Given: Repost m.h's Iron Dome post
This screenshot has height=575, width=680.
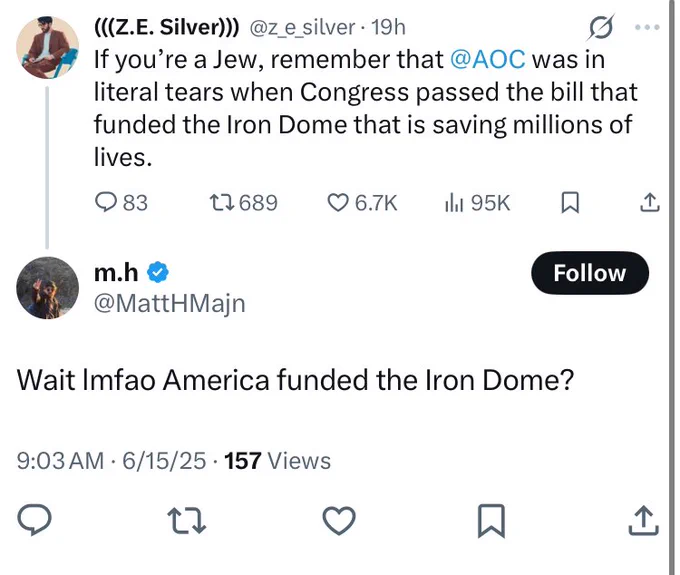Looking at the screenshot, I should 187,520.
